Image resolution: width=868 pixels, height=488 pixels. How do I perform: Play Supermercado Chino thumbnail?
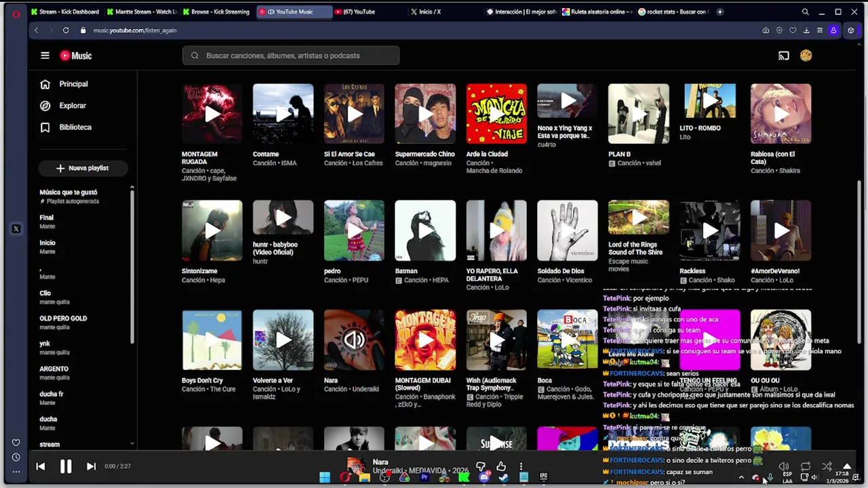[425, 114]
